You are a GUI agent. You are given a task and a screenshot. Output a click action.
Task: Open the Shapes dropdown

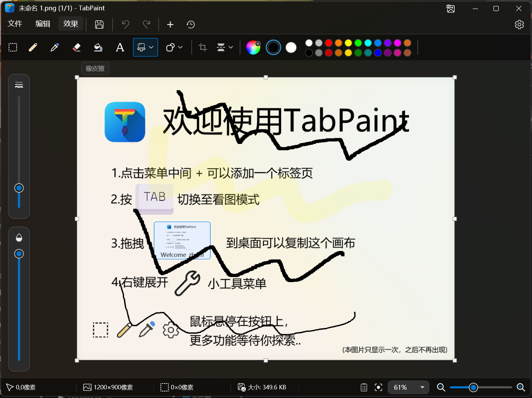coord(174,47)
